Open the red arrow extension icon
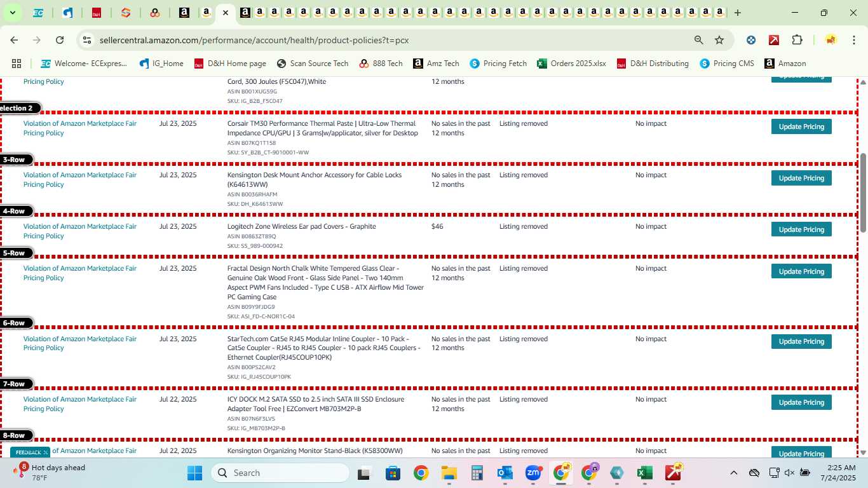 click(774, 40)
